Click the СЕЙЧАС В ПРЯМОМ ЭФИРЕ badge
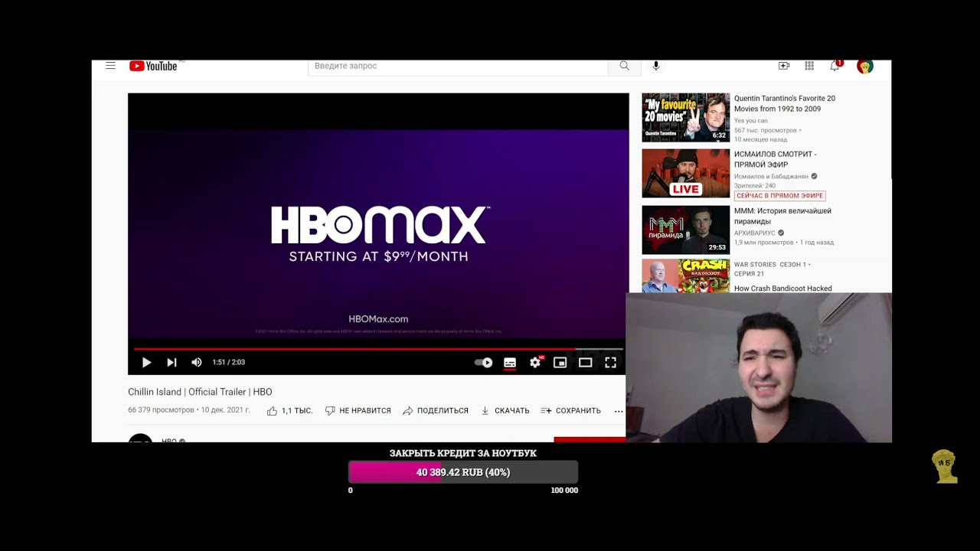Viewport: 980px width, 551px height. tap(779, 196)
